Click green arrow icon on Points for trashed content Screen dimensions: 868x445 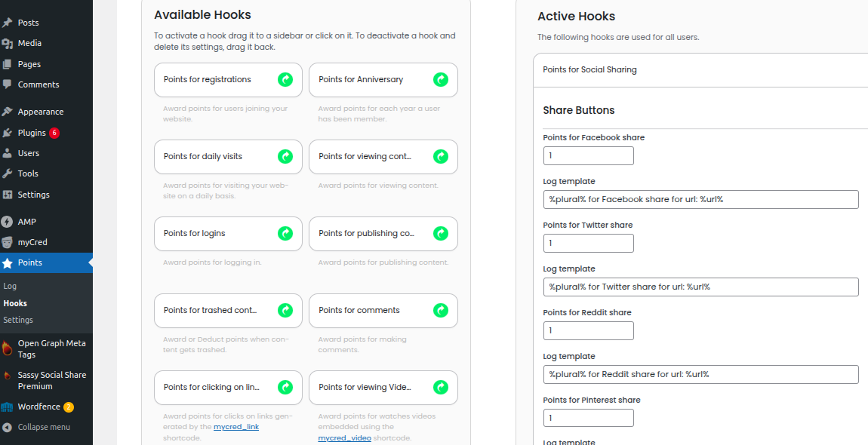[x=285, y=311]
